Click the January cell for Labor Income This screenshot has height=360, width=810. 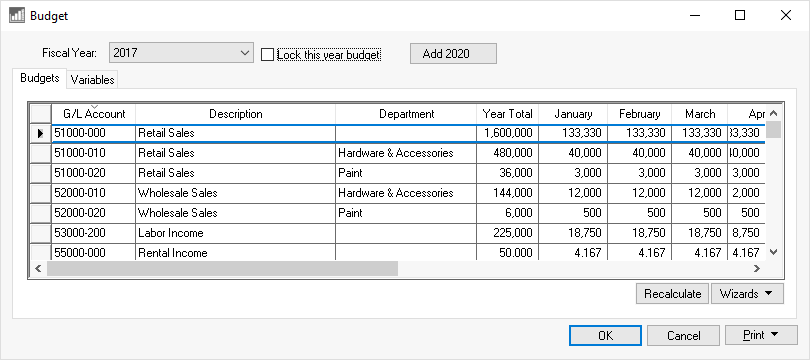point(572,233)
